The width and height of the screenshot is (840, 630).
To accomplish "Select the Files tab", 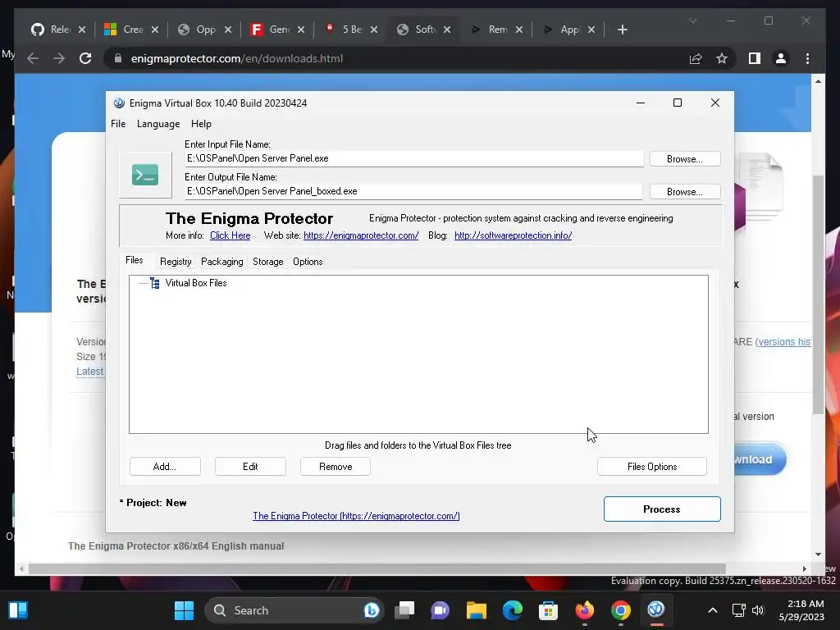I will 135,260.
